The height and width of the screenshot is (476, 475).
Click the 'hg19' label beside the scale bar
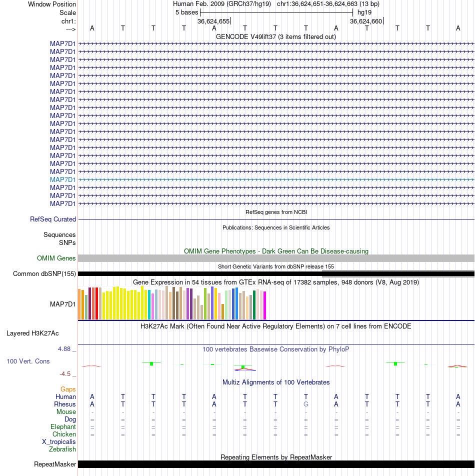[364, 12]
